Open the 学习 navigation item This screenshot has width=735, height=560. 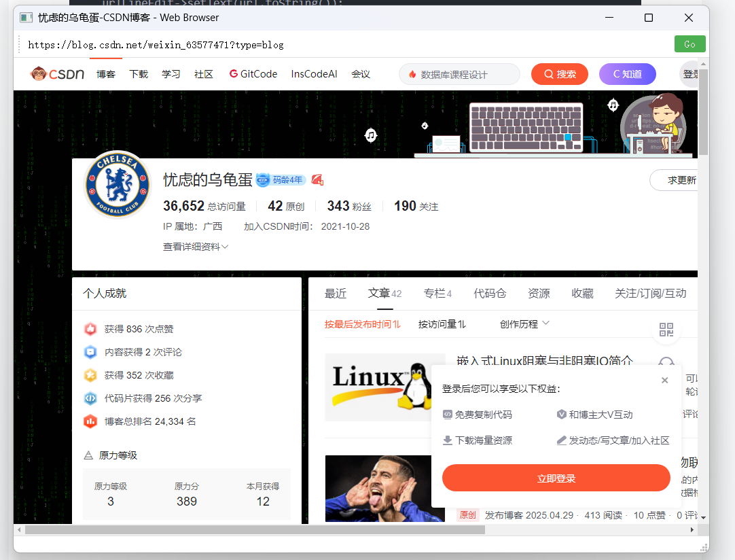tap(171, 74)
